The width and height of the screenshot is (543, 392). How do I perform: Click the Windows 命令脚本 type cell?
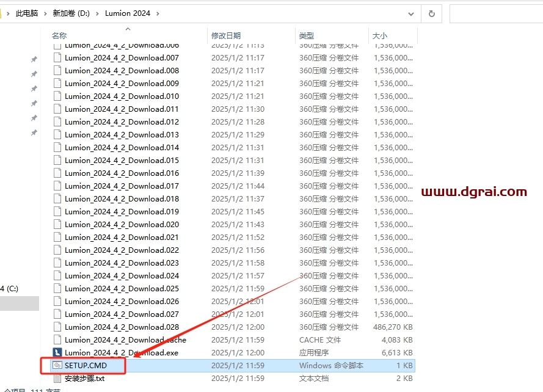tap(331, 365)
